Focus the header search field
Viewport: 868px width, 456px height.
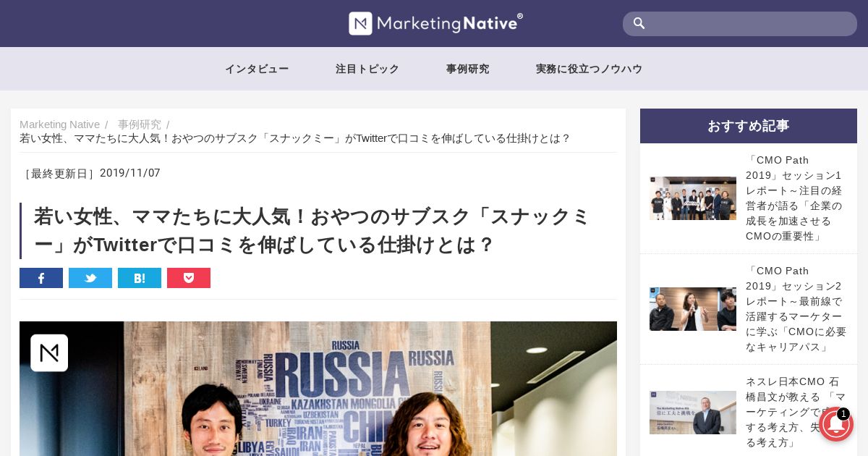click(x=740, y=24)
